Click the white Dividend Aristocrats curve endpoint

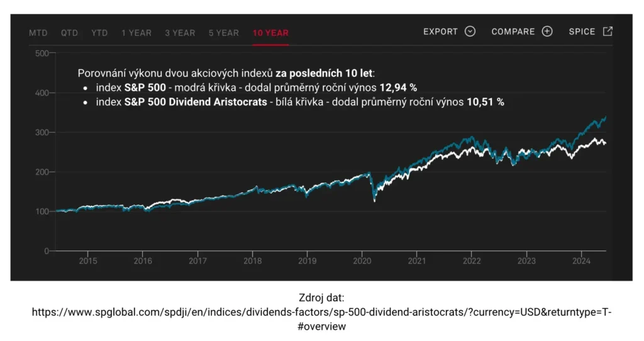pos(606,143)
